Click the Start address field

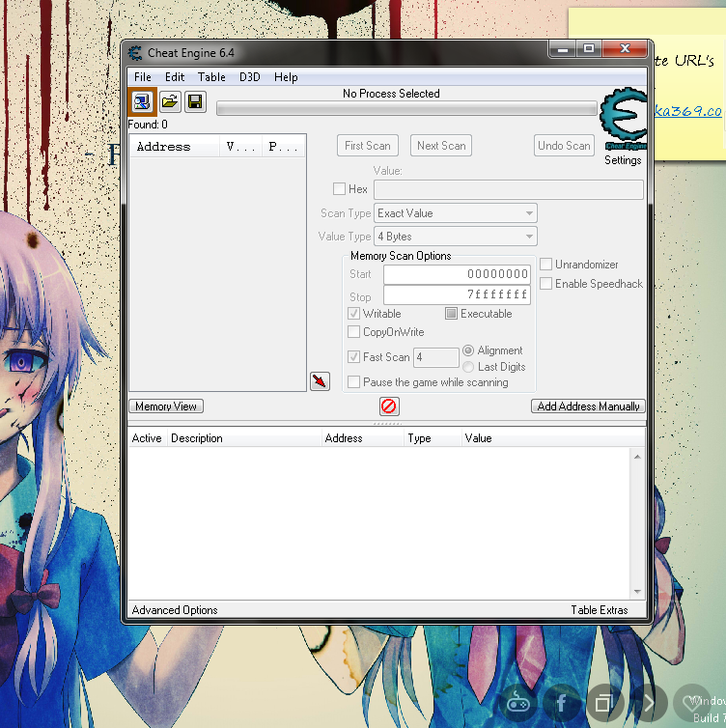[x=457, y=274]
